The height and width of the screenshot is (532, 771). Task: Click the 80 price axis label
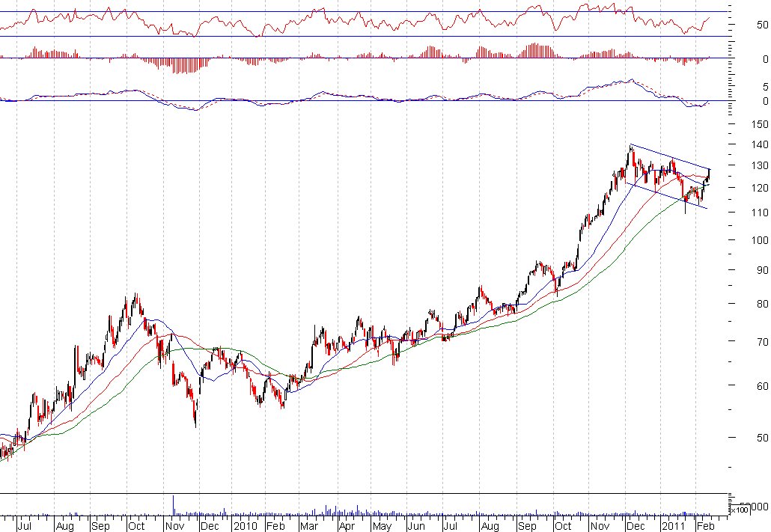pyautogui.click(x=762, y=304)
